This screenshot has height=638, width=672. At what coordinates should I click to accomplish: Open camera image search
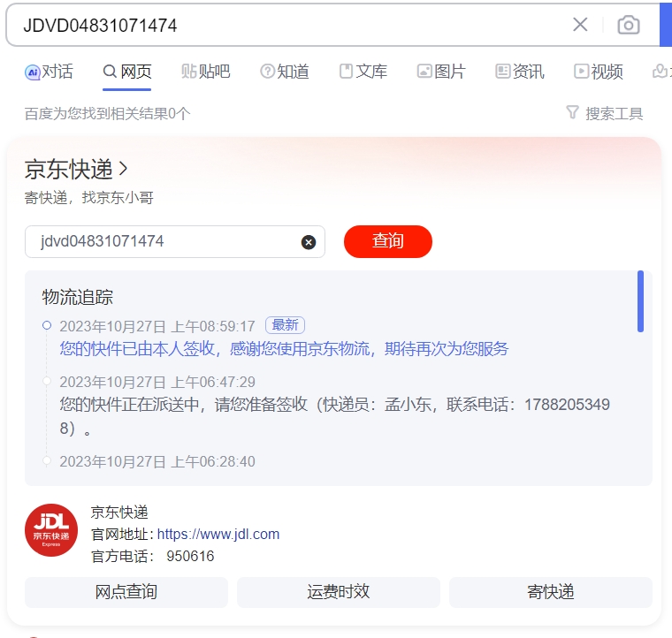pyautogui.click(x=629, y=25)
